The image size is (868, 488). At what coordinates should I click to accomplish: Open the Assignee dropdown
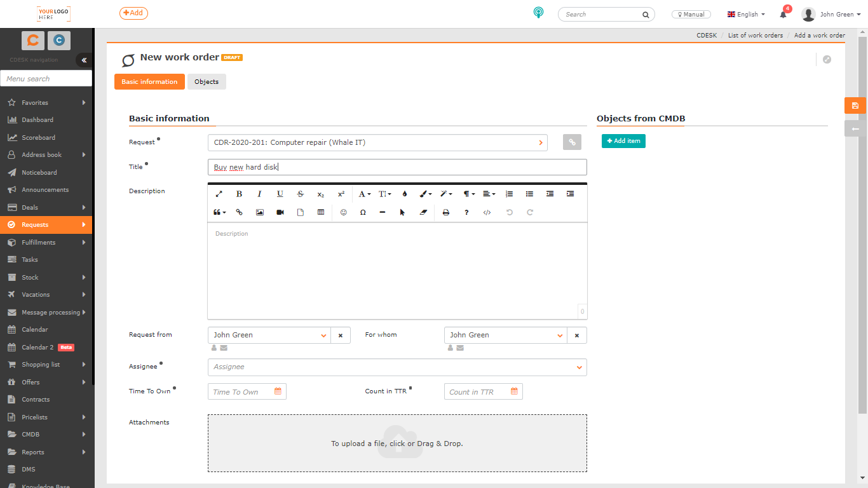(x=397, y=367)
